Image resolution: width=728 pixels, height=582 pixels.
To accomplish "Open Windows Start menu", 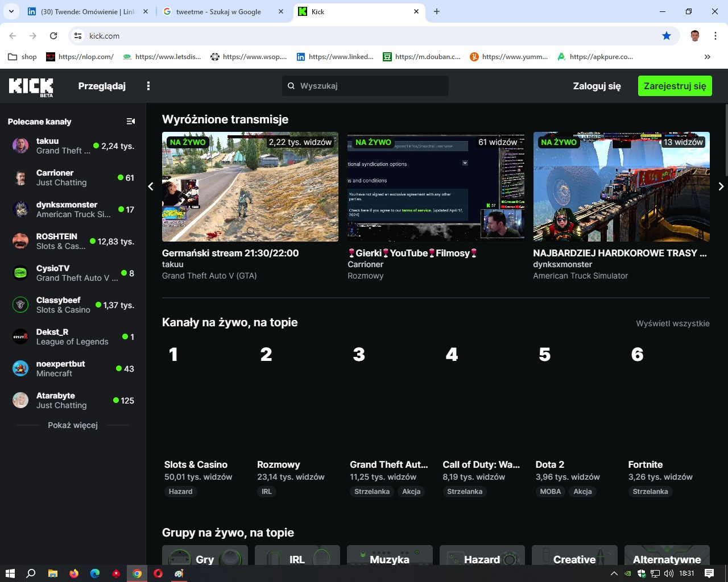I will [10, 573].
